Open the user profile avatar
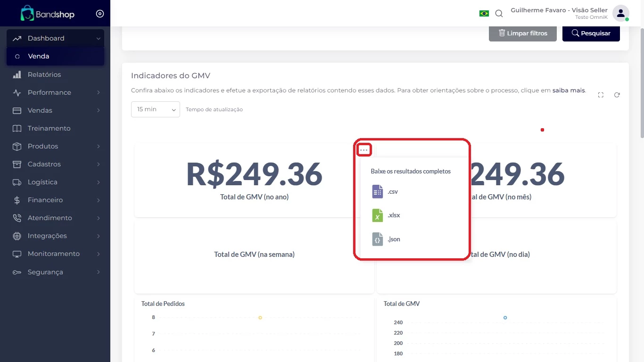Screen dimensions: 644x362 click(x=620, y=13)
